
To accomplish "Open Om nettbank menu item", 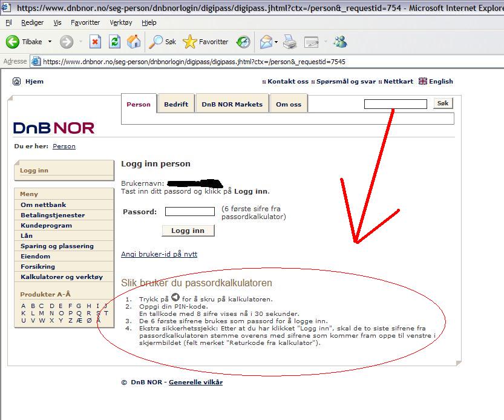I will [x=44, y=205].
